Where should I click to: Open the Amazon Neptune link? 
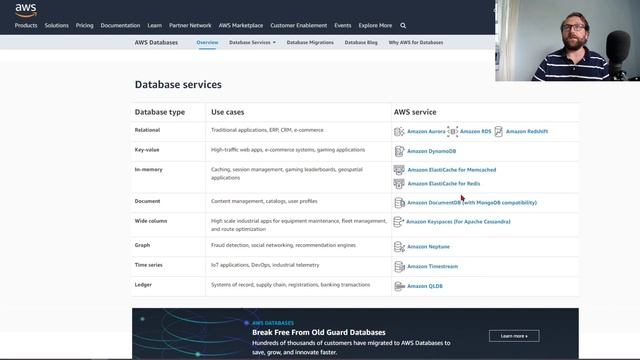(x=428, y=247)
